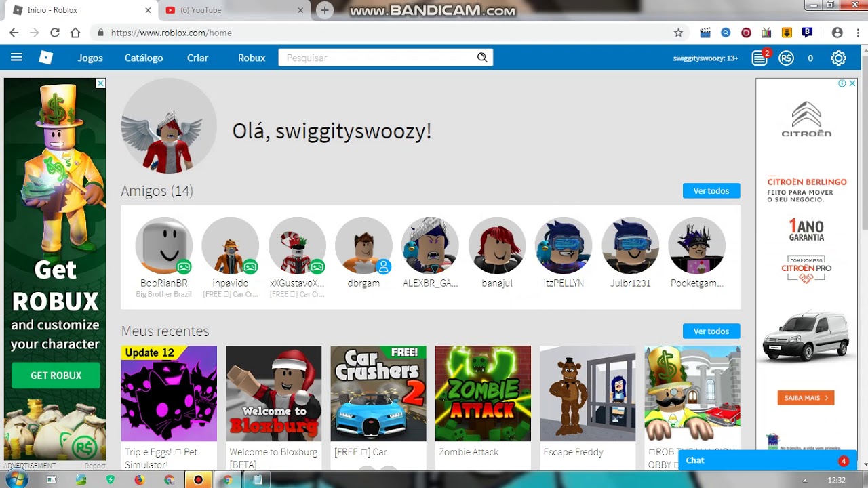Click the clapperboard extension icon
Image resolution: width=868 pixels, height=488 pixels.
[x=705, y=33]
